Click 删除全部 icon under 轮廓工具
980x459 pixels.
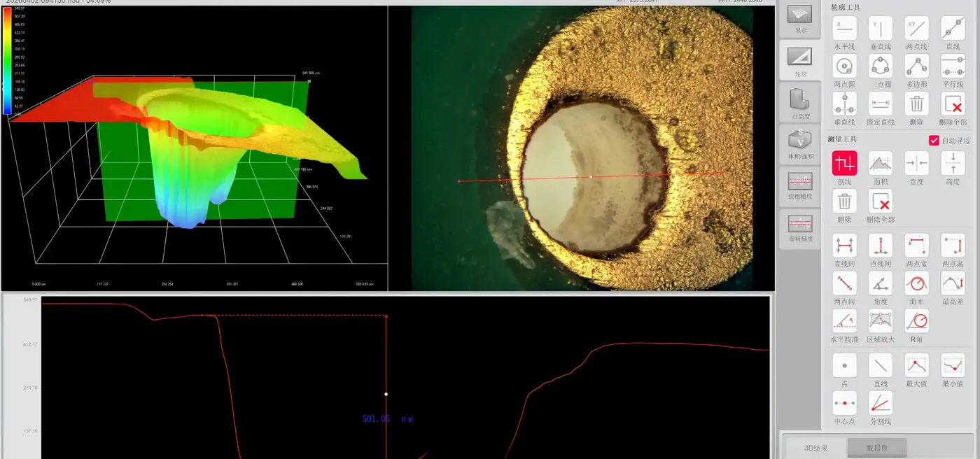coord(953,104)
